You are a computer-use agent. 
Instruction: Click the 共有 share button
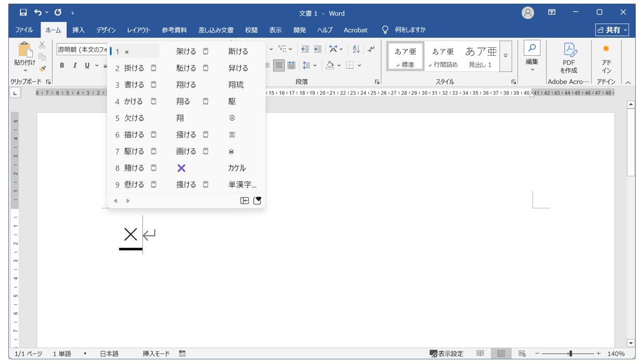pyautogui.click(x=612, y=30)
